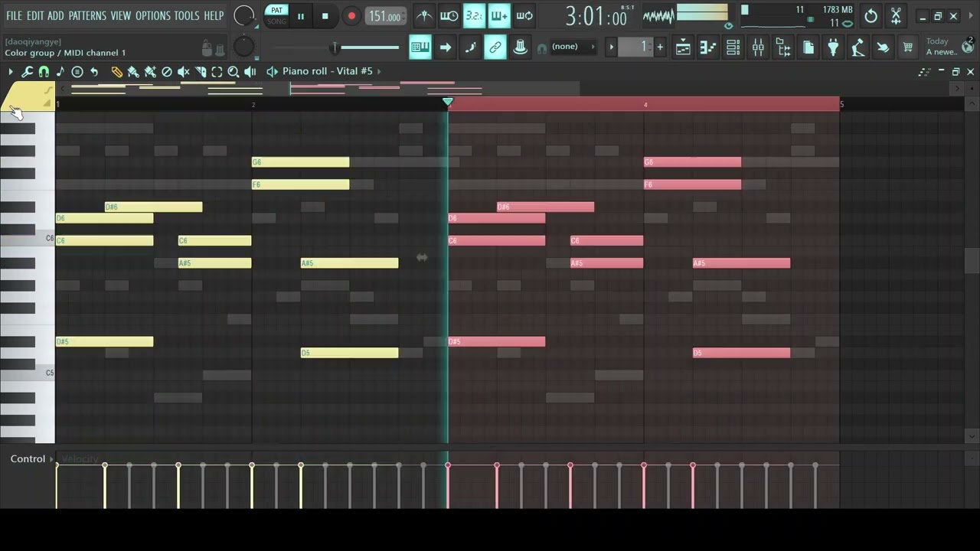Click the undo history circular arrow icon
980x551 pixels.
[871, 15]
